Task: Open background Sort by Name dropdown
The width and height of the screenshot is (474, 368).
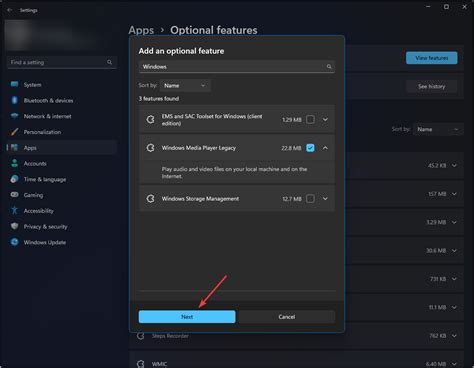Action: pyautogui.click(x=438, y=129)
